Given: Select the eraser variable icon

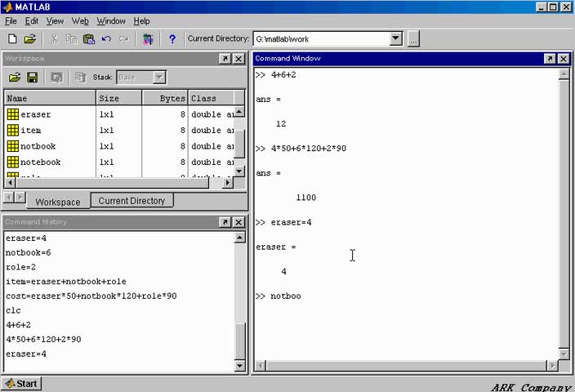Looking at the screenshot, I should click(13, 114).
